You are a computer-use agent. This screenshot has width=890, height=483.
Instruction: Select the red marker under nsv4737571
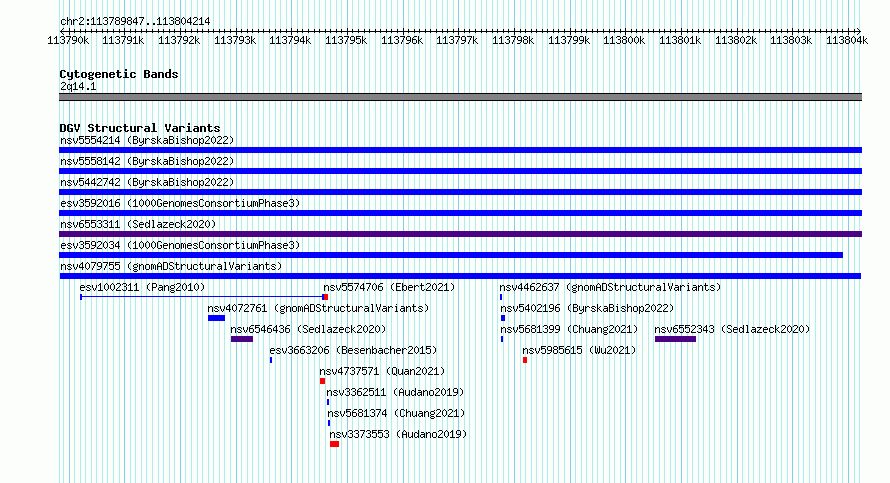(x=322, y=381)
